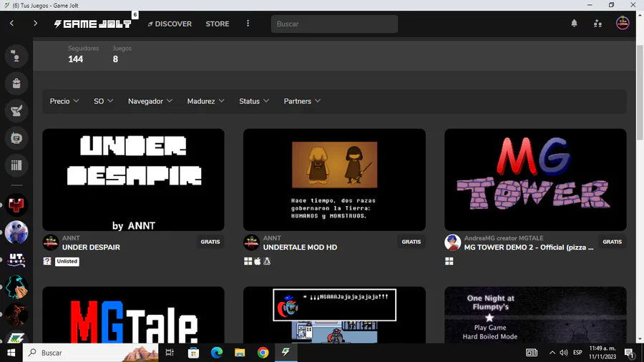This screenshot has width=644, height=362.
Task: Open the sidebar icon above the library
Action: click(x=16, y=138)
